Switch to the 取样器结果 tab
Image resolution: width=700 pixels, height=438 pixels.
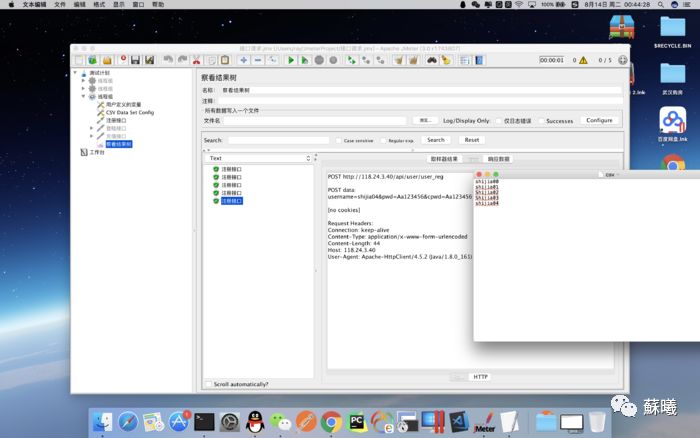click(444, 159)
